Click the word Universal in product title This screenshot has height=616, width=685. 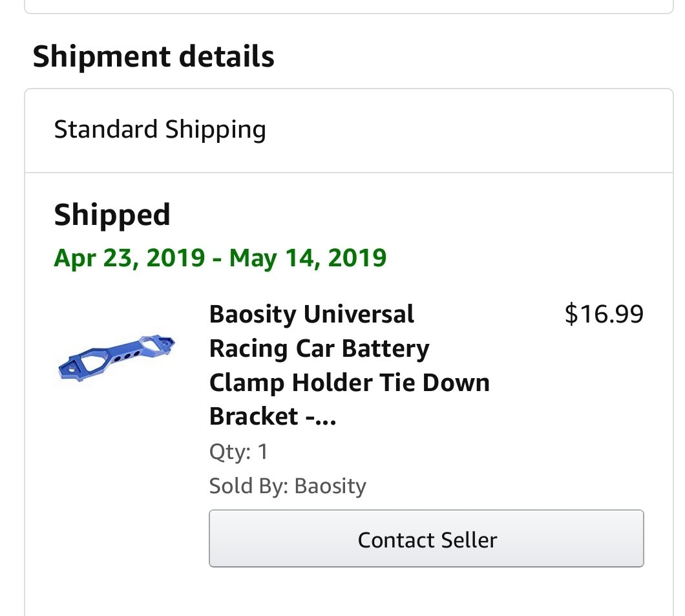tap(359, 314)
